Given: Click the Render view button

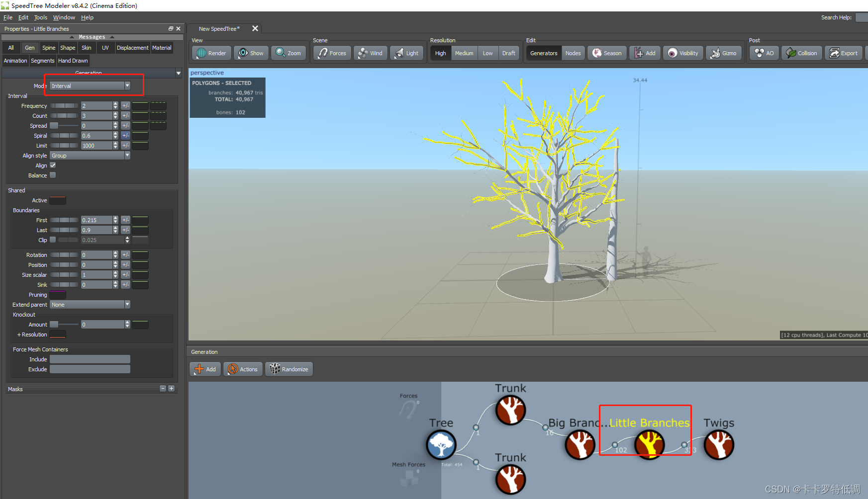Looking at the screenshot, I should 211,53.
